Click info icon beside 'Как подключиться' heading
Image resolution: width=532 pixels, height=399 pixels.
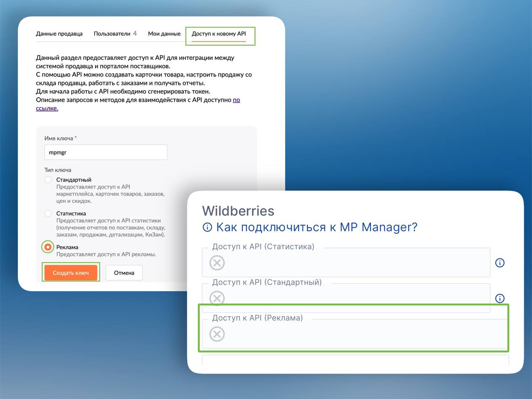coord(207,228)
